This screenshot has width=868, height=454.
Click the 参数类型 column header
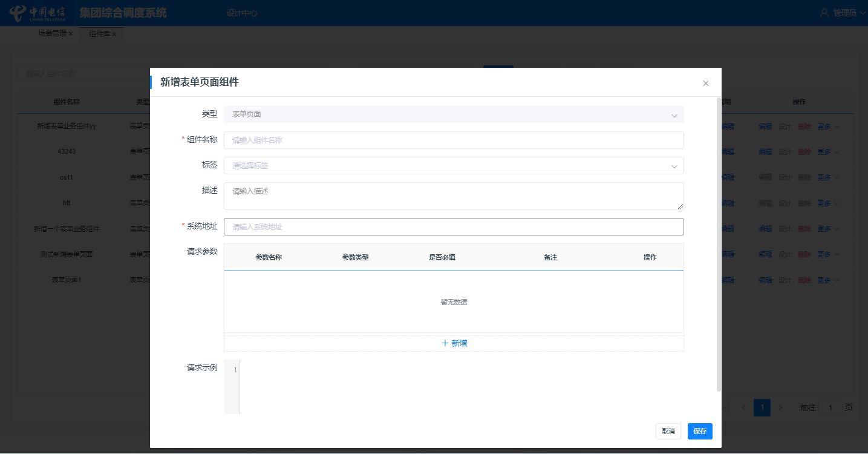click(355, 257)
